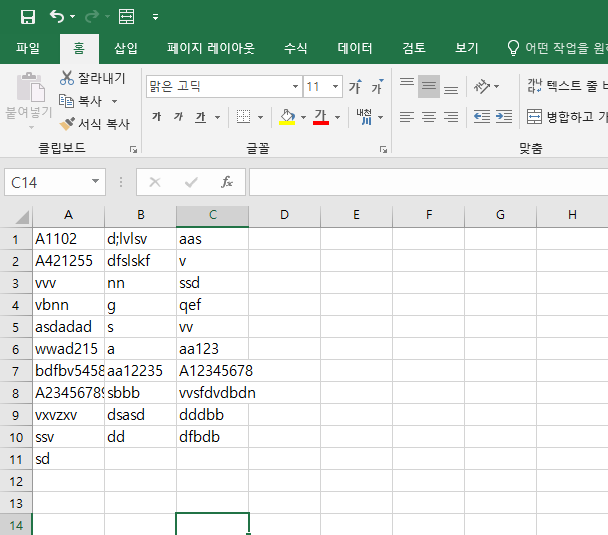Viewport: 608px width, 535px height.
Task: Click the Format Painter (서식 복사) brush
Action: pos(94,124)
